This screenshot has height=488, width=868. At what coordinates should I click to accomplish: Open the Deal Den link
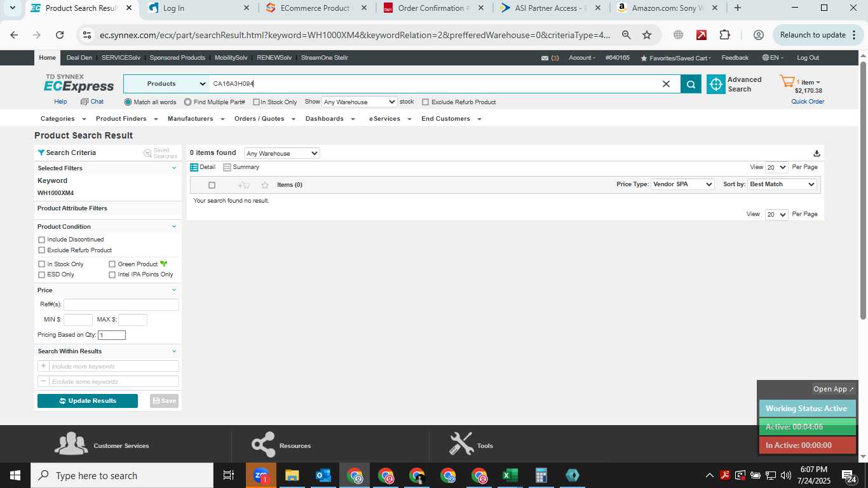79,58
